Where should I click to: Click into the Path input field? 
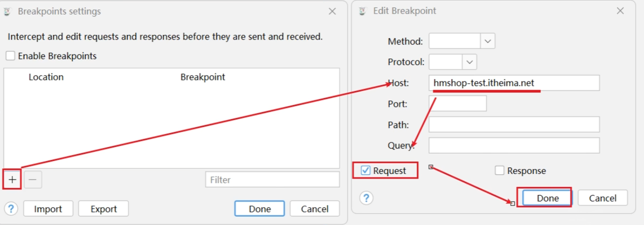pos(514,124)
